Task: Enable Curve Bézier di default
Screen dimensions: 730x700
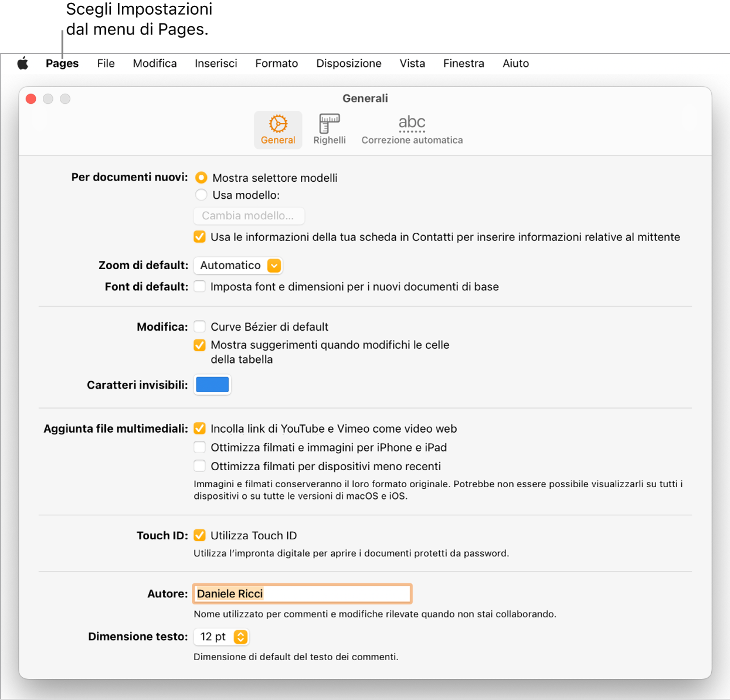Action: pyautogui.click(x=200, y=327)
